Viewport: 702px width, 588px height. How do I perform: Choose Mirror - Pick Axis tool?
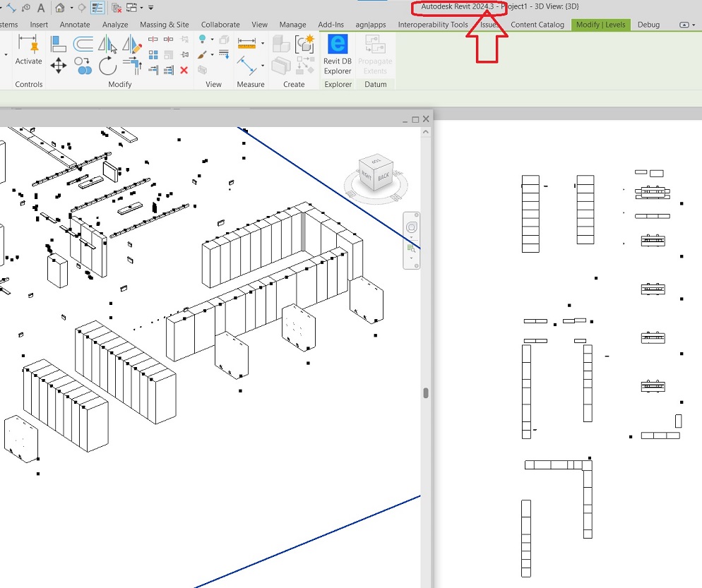coord(107,44)
